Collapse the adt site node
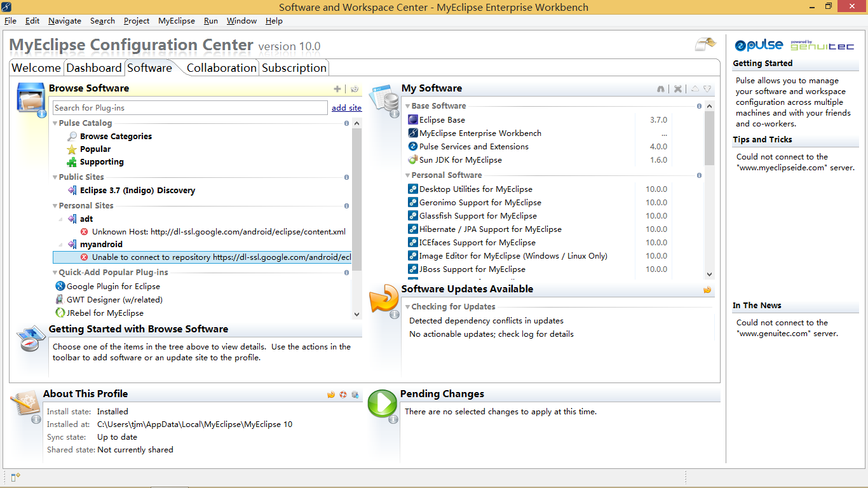868x488 pixels. click(62, 219)
